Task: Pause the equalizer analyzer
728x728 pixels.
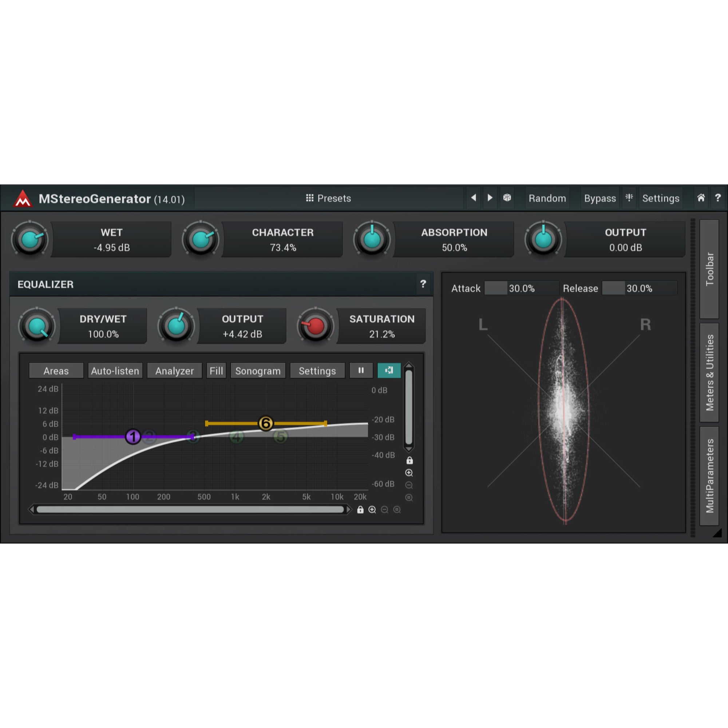Action: 361,371
